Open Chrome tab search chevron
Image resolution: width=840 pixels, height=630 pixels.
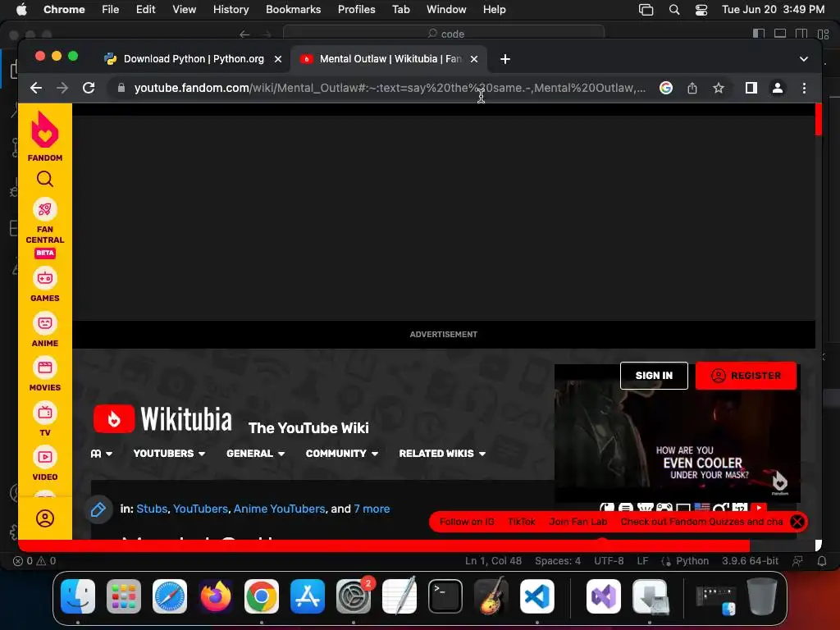[804, 59]
